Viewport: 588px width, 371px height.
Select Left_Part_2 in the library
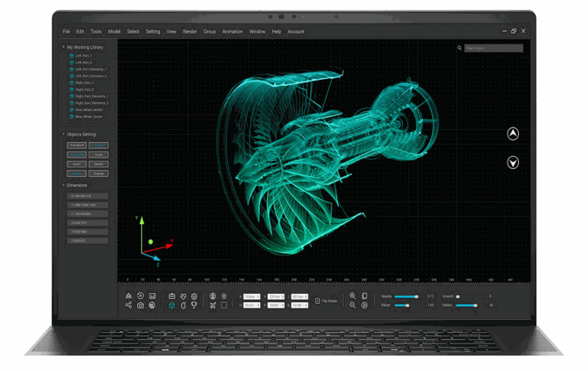pyautogui.click(x=84, y=63)
